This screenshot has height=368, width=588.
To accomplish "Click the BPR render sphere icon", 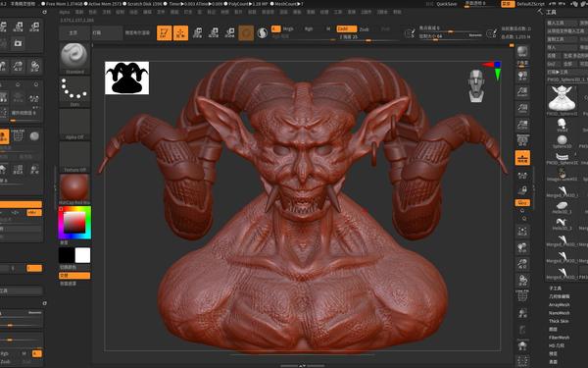I will (522, 51).
